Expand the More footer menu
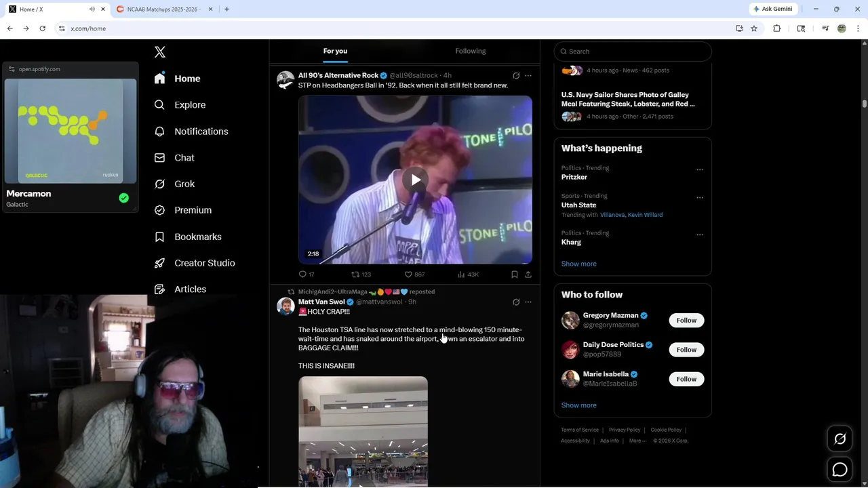 coord(637,441)
